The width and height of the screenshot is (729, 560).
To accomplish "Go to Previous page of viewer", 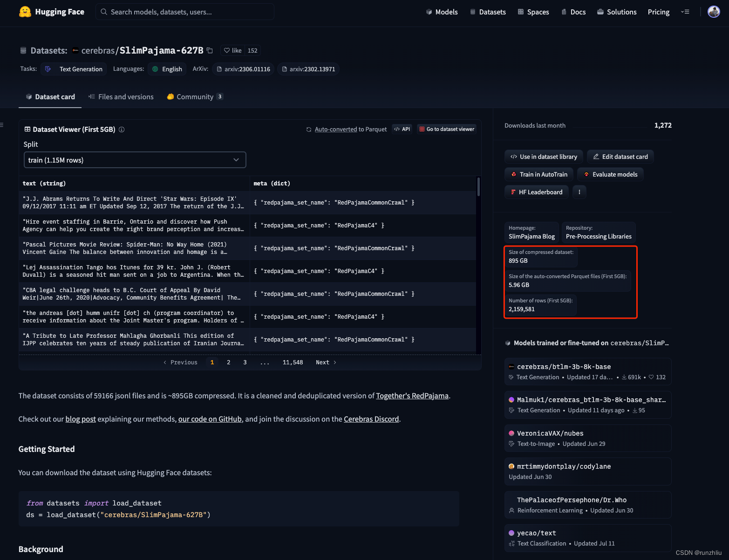I will click(180, 362).
